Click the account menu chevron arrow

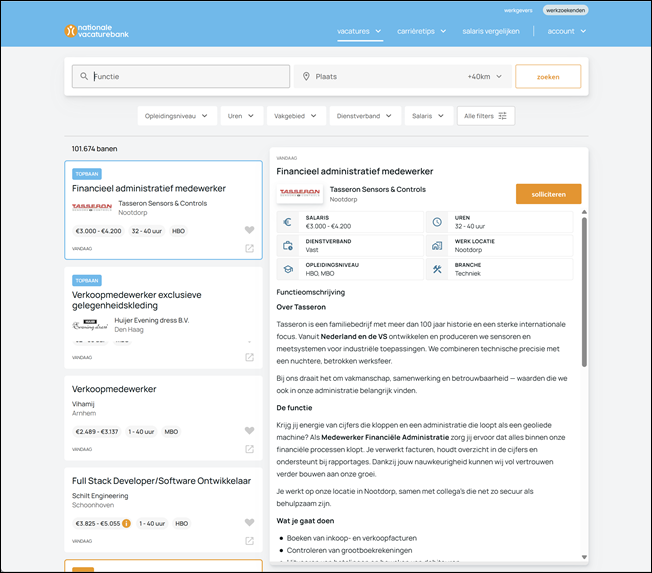pyautogui.click(x=583, y=31)
